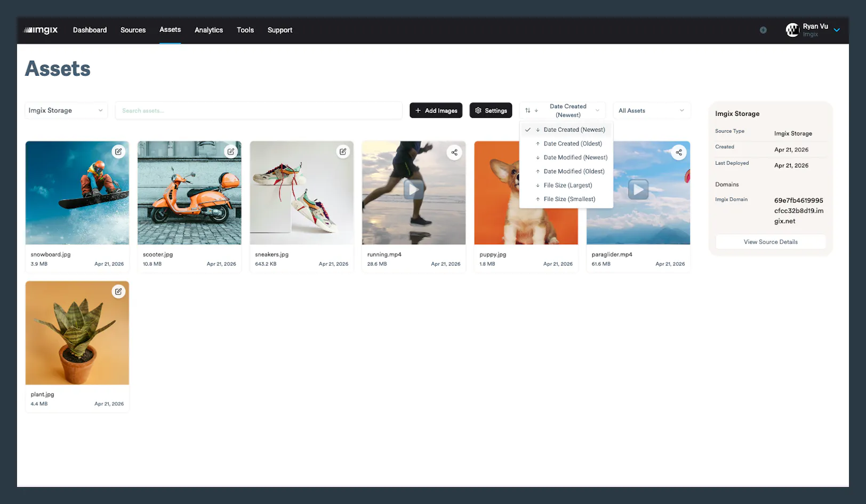Image resolution: width=866 pixels, height=504 pixels.
Task: Expand the All Assets filter dropdown
Action: 651,110
